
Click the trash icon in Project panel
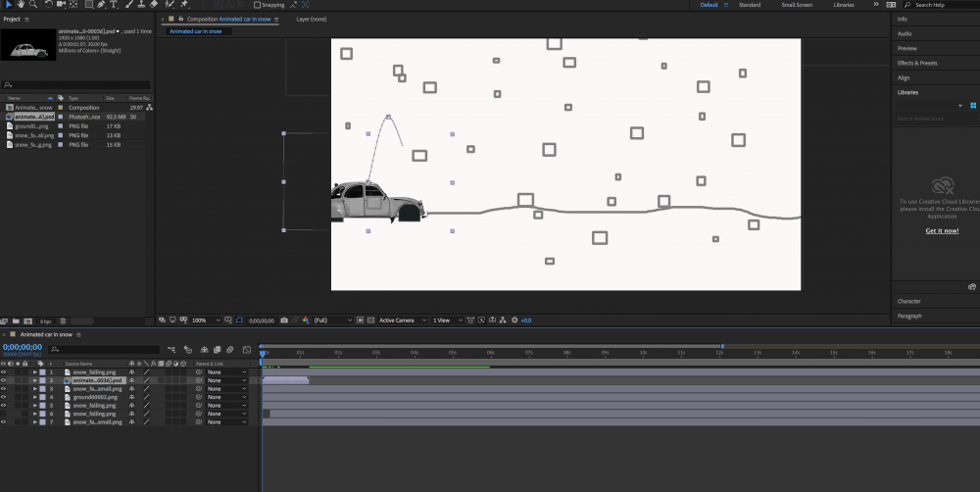pos(64,320)
